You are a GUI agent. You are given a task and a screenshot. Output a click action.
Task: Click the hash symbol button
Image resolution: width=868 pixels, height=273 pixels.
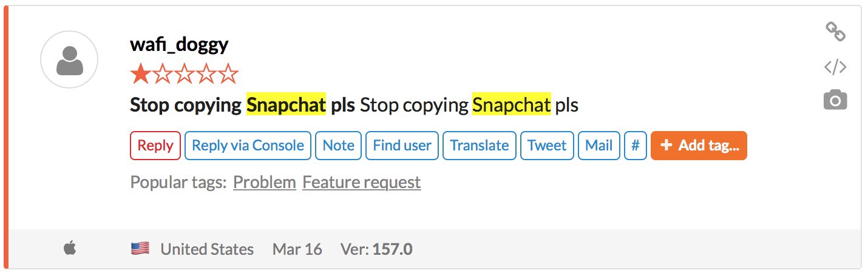(636, 146)
